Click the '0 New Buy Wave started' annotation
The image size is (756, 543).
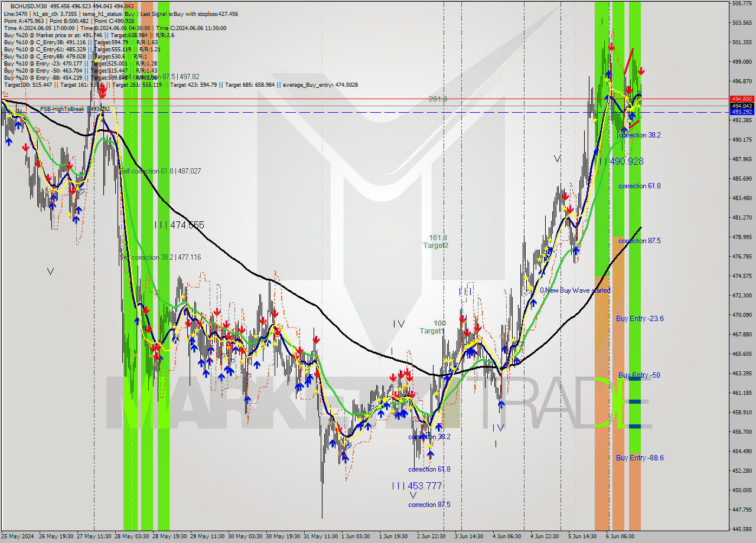(575, 290)
